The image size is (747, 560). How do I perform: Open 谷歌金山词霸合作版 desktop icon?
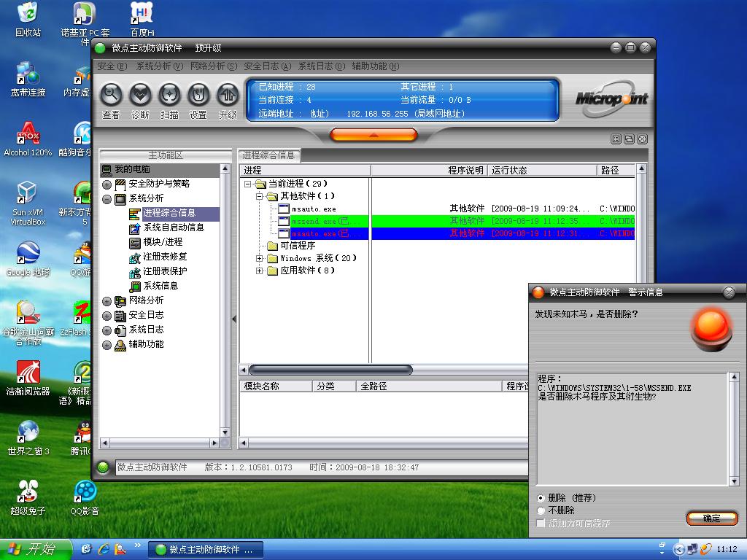(x=28, y=323)
